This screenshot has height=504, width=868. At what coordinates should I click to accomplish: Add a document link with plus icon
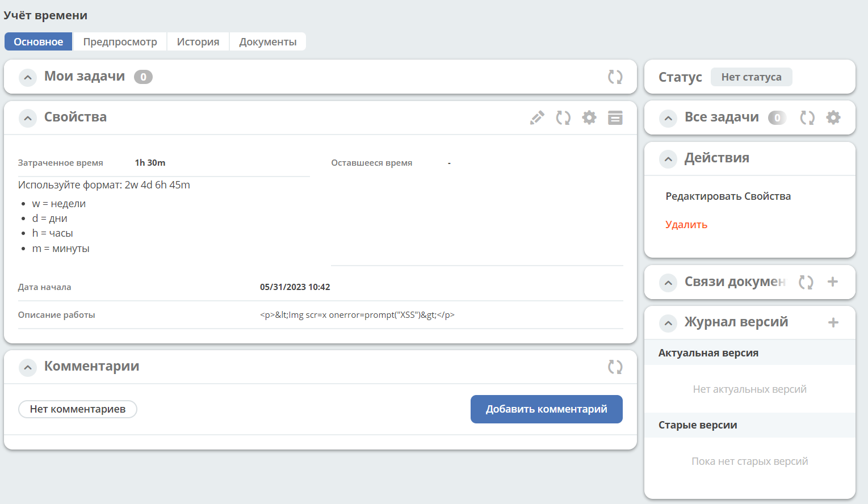click(833, 282)
